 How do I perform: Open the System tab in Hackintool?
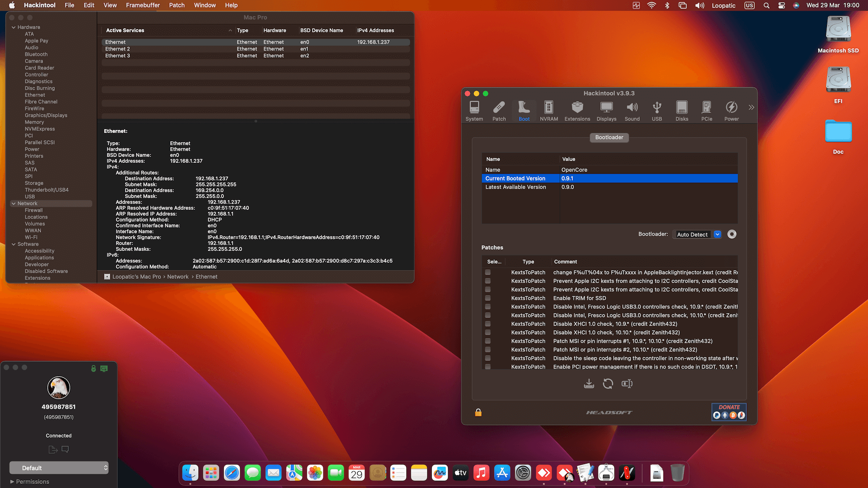point(474,110)
